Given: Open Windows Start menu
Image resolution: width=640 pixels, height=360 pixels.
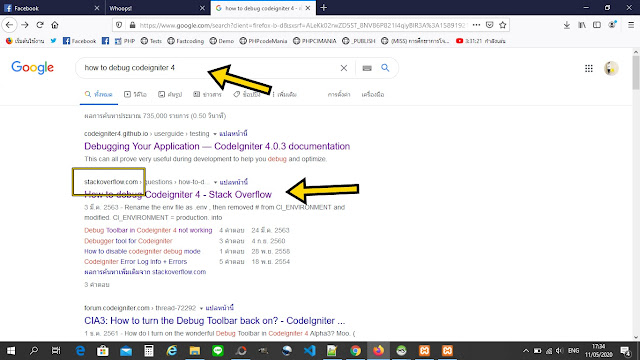Looking at the screenshot, I should point(11,351).
